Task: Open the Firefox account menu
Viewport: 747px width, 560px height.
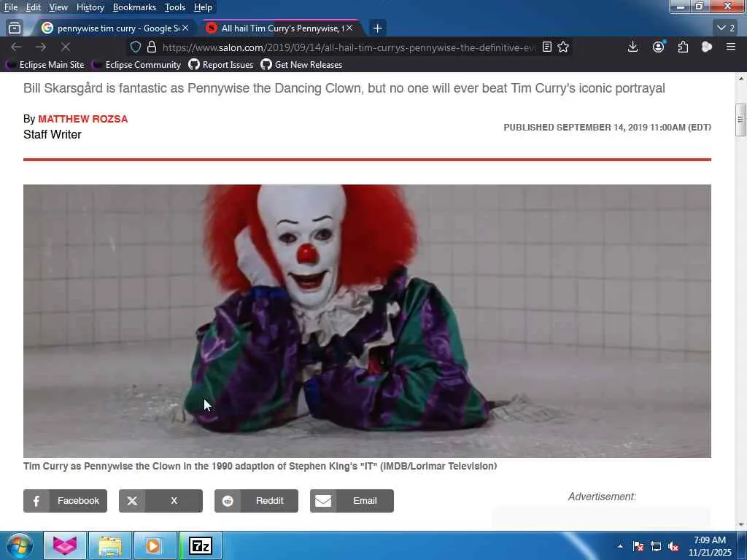Action: tap(659, 47)
